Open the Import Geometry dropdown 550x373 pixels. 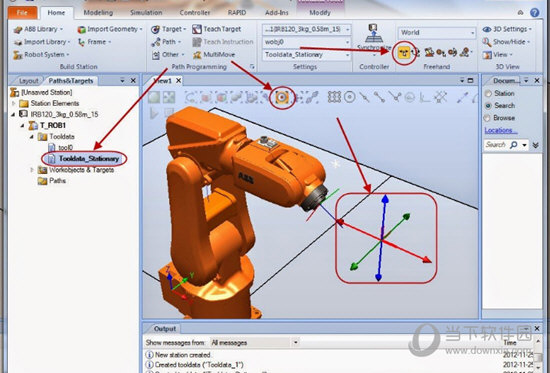click(x=110, y=29)
